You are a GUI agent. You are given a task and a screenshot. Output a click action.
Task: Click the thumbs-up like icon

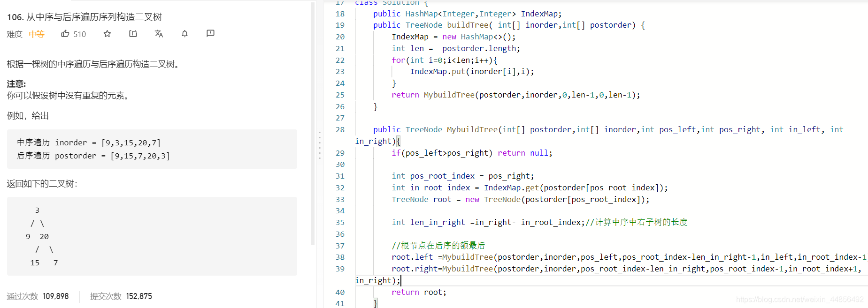65,34
